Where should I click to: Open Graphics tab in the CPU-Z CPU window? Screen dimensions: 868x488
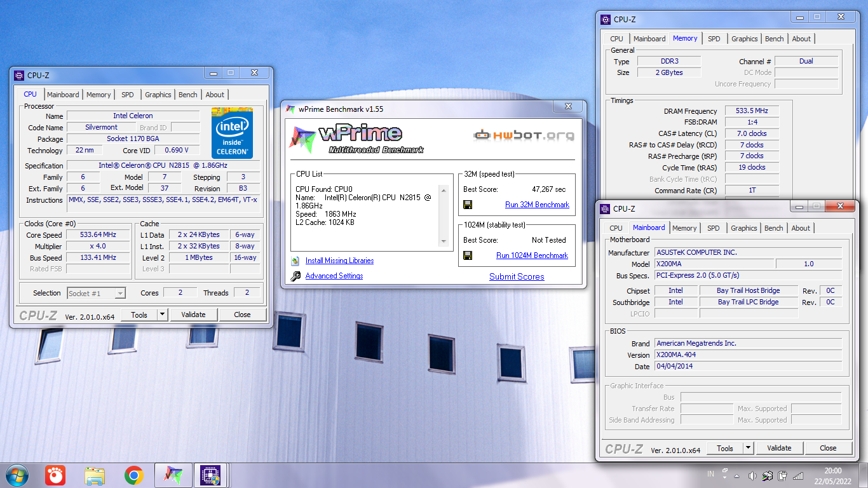158,95
